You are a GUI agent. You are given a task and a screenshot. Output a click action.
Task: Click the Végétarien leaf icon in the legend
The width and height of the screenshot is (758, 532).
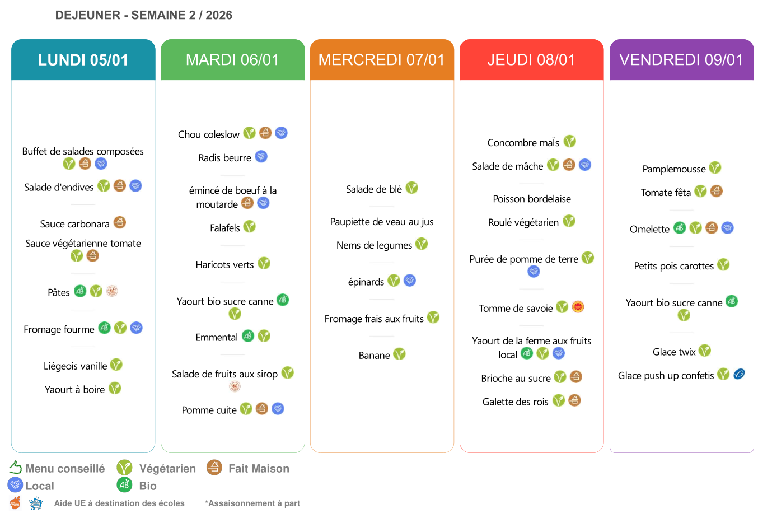pyautogui.click(x=124, y=468)
